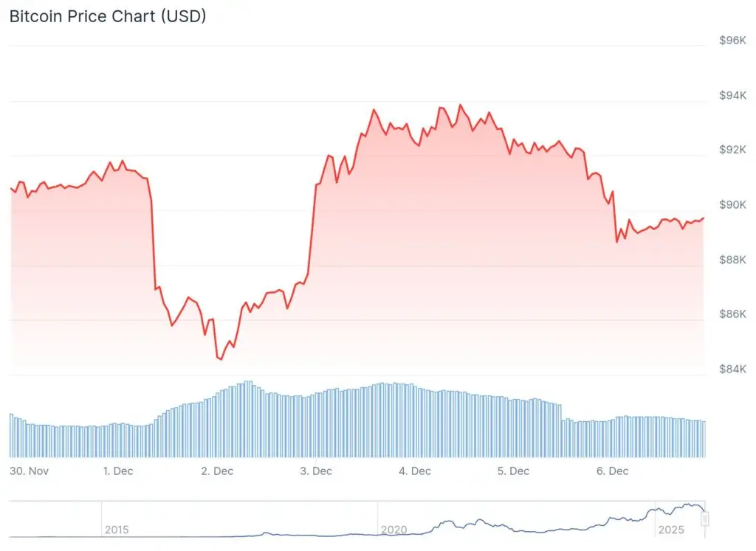Click the $88K price axis label
Viewport: 756px width, 551px height.
tap(732, 260)
